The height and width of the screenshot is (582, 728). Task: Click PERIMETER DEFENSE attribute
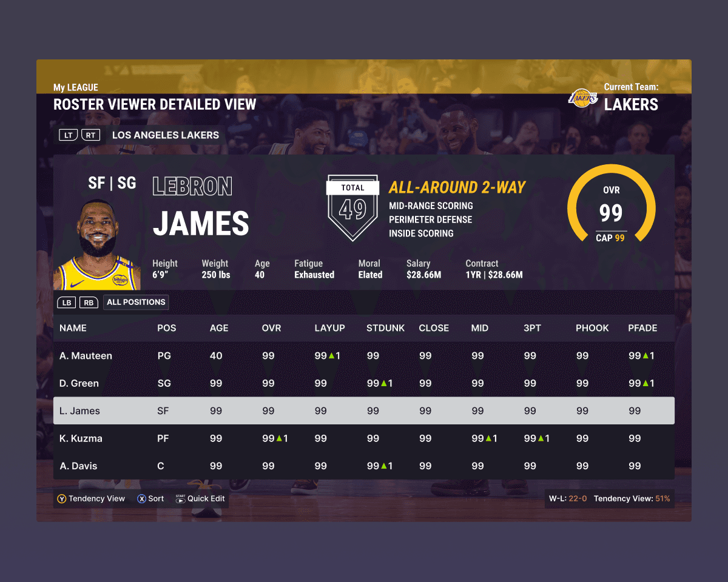coord(430,219)
